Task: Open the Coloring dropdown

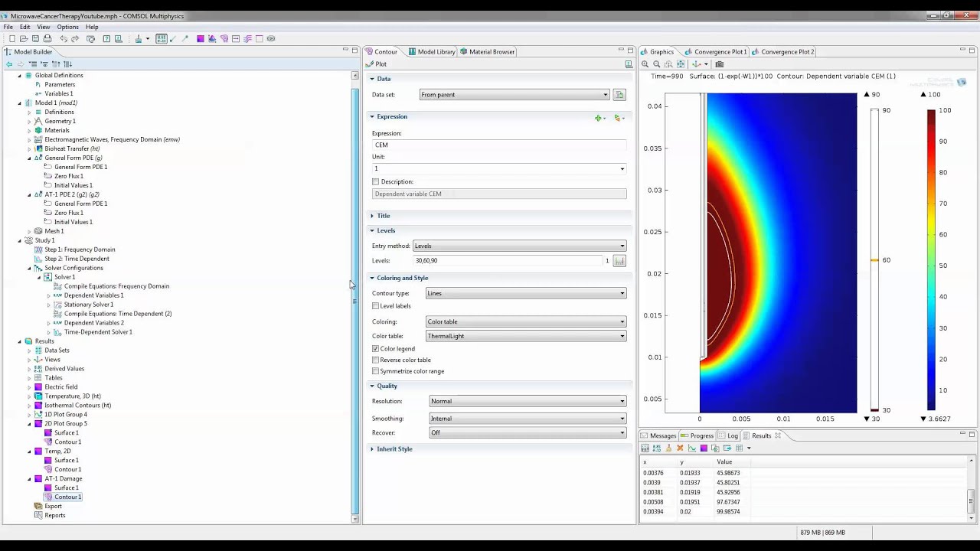Action: tap(526, 321)
